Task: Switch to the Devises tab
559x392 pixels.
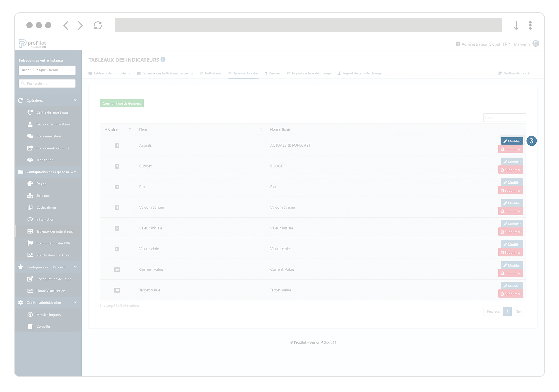Action: tap(272, 73)
